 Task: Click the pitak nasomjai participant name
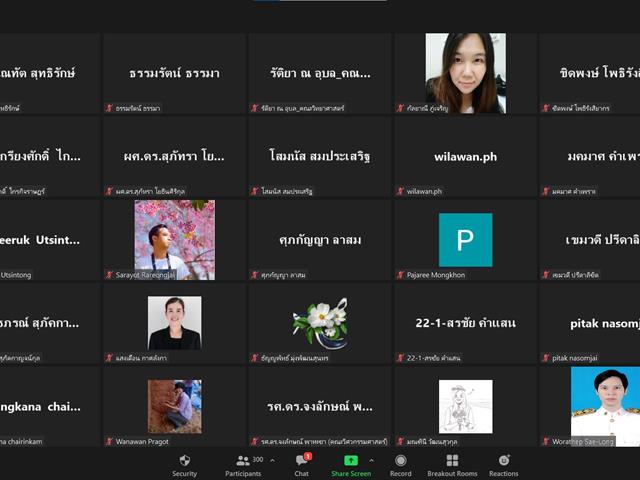point(605,324)
